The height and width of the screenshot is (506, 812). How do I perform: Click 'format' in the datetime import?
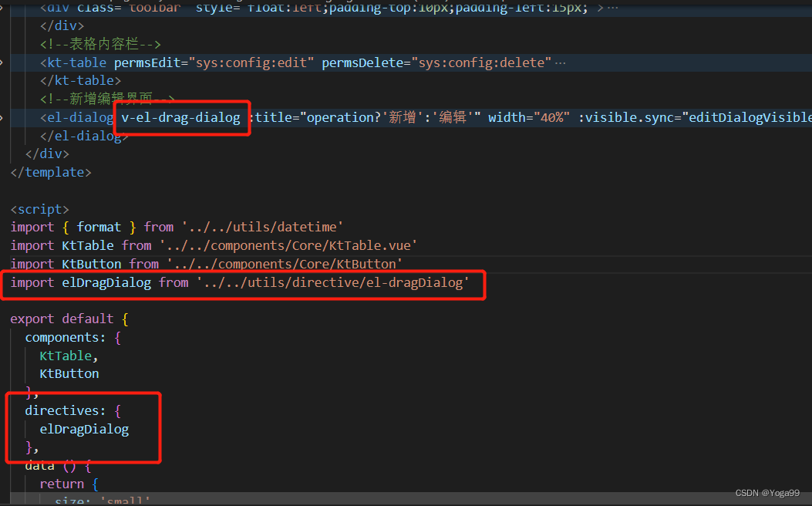(99, 227)
